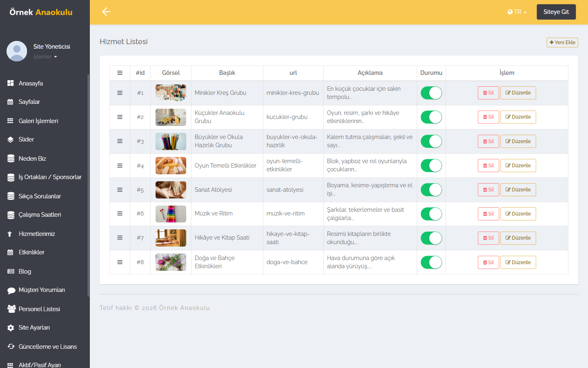Delete Hikâye ve Kitap Saati with Sil
This screenshot has width=588, height=368.
488,238
